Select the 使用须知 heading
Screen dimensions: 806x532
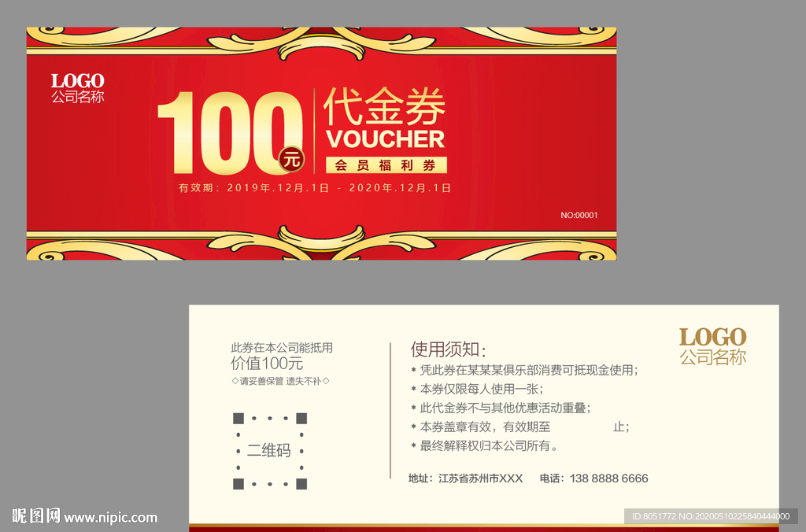(448, 349)
